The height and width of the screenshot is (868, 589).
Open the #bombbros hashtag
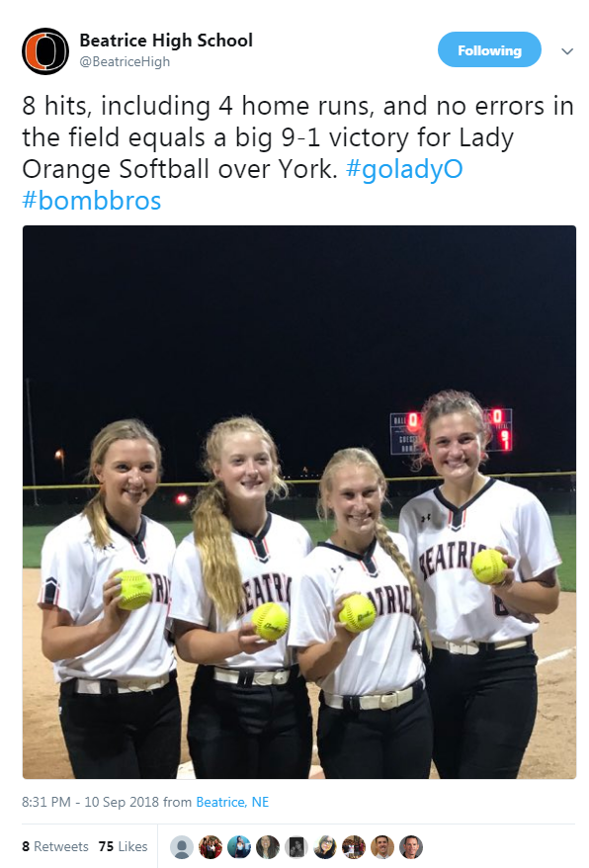pyautogui.click(x=91, y=201)
